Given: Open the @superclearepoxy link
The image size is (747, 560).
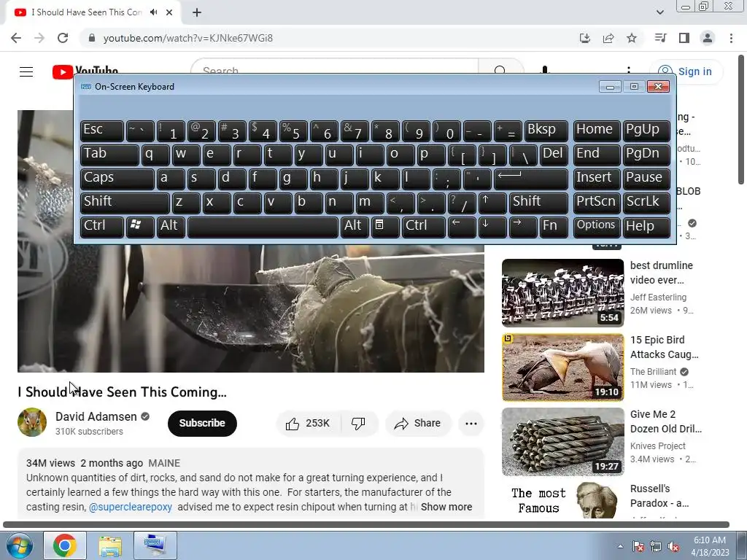Looking at the screenshot, I should coord(131,507).
